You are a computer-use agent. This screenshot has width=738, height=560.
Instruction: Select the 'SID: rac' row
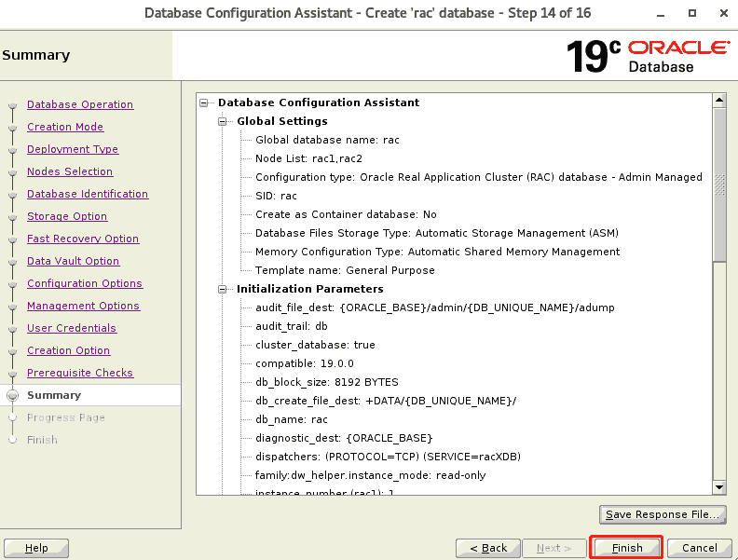[x=276, y=196]
